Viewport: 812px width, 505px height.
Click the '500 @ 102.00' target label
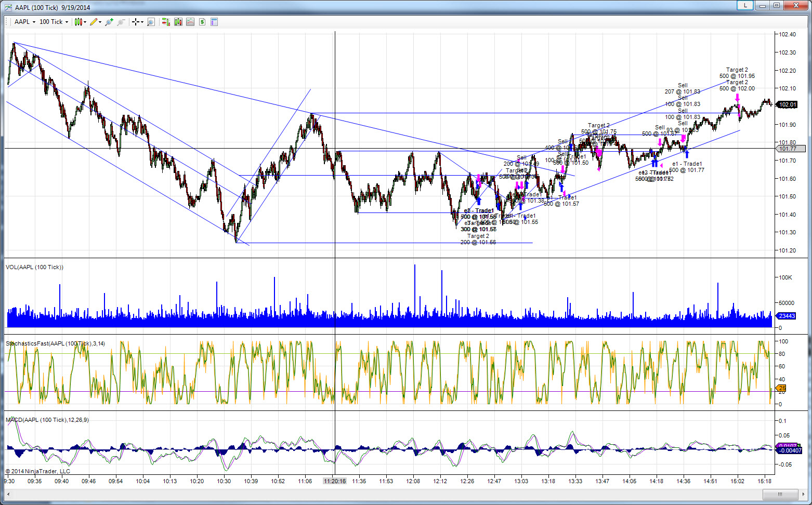tap(737, 88)
